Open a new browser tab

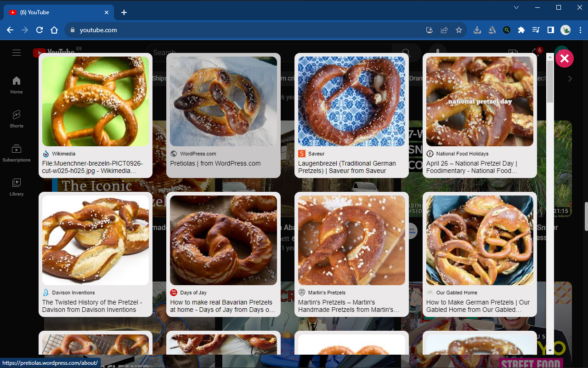click(x=124, y=12)
